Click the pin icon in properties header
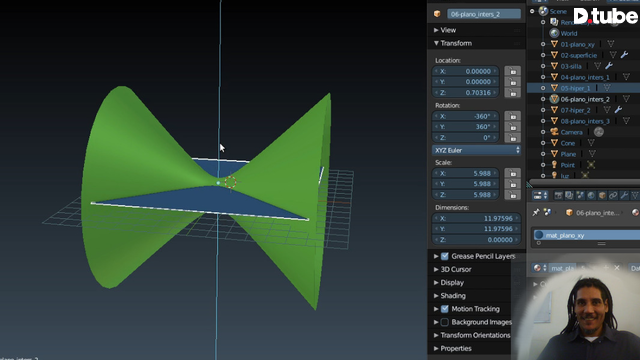This screenshot has height=360, width=640. (536, 212)
